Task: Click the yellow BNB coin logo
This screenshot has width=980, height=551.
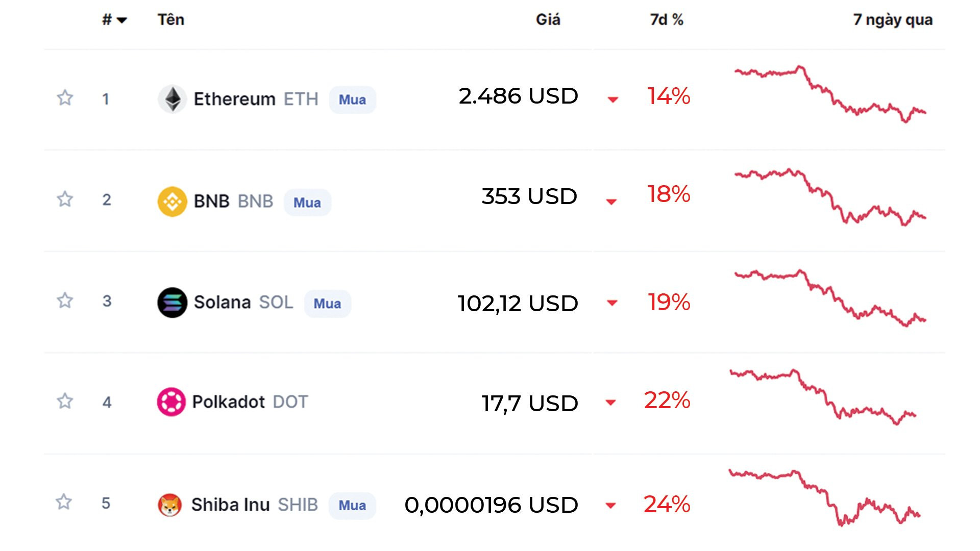Action: tap(172, 202)
